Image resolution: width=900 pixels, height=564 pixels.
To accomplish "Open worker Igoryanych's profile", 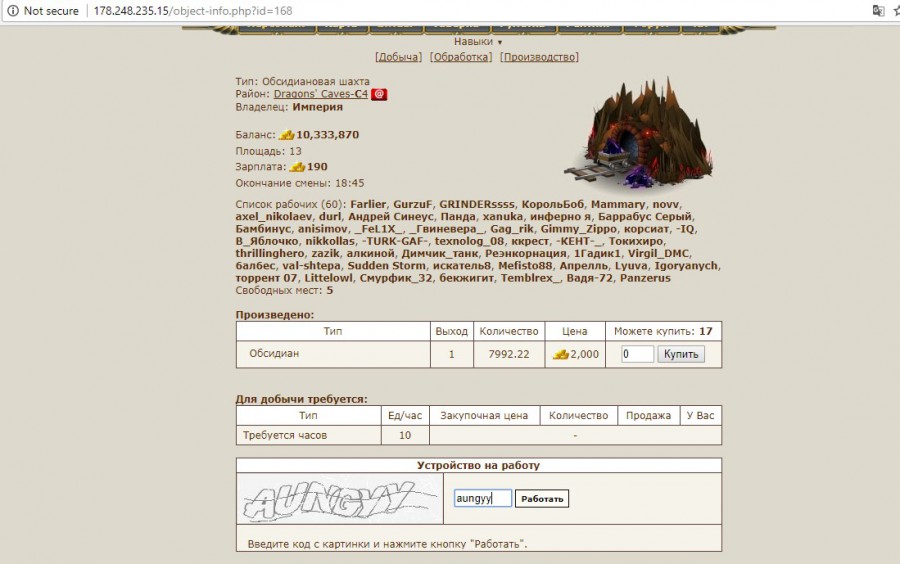I will [686, 266].
